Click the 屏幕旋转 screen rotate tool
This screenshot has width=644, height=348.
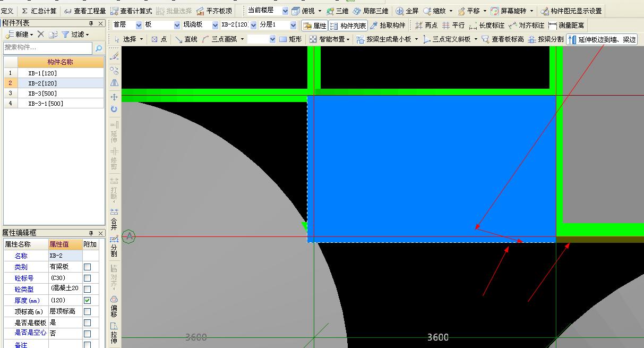click(509, 11)
